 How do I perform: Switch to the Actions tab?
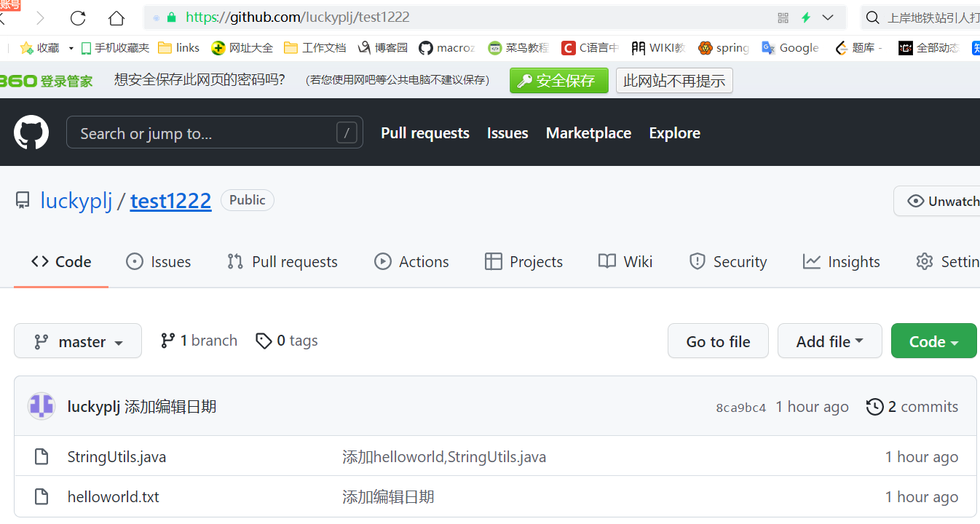[x=412, y=262]
